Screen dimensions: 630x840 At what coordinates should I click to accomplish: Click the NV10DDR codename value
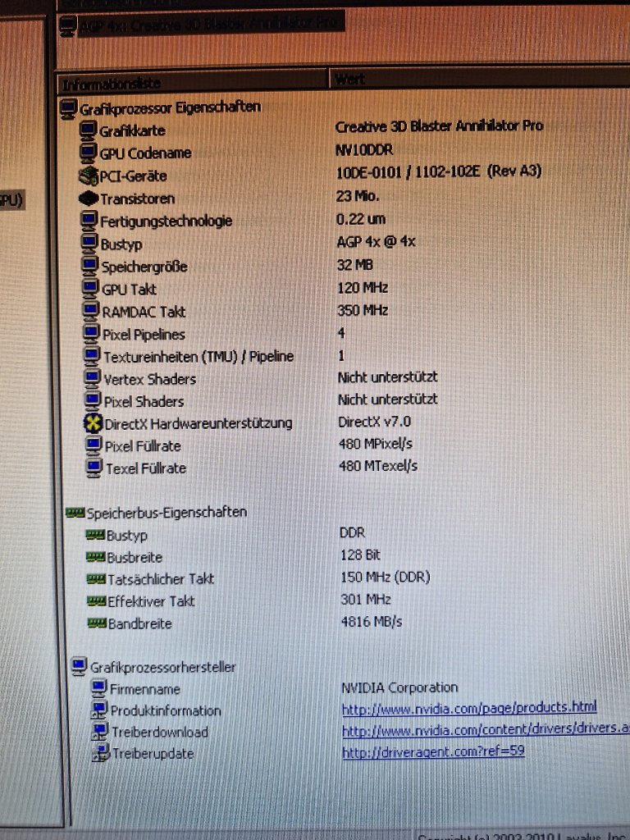click(x=363, y=149)
